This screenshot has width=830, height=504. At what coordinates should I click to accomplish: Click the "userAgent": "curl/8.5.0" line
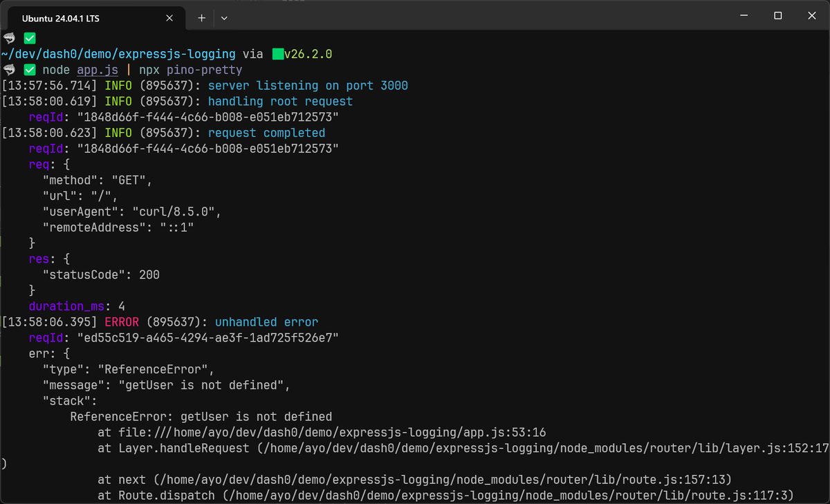click(131, 212)
